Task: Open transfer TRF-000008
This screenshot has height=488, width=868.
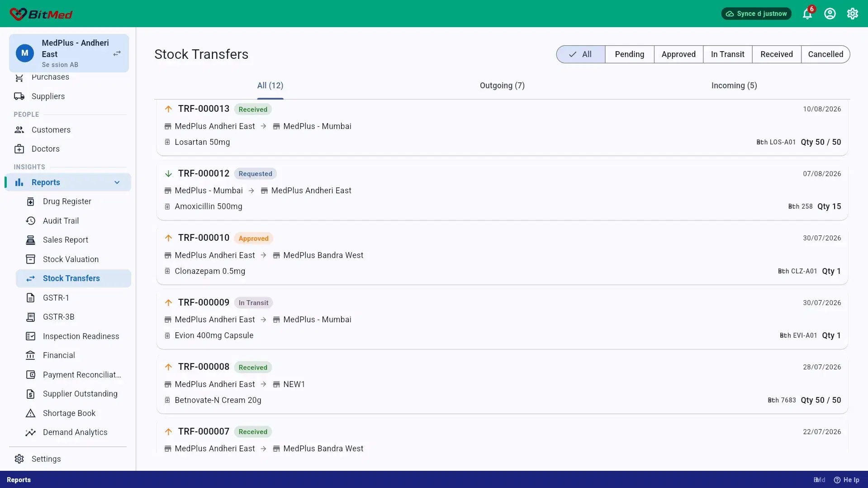Action: (x=502, y=383)
